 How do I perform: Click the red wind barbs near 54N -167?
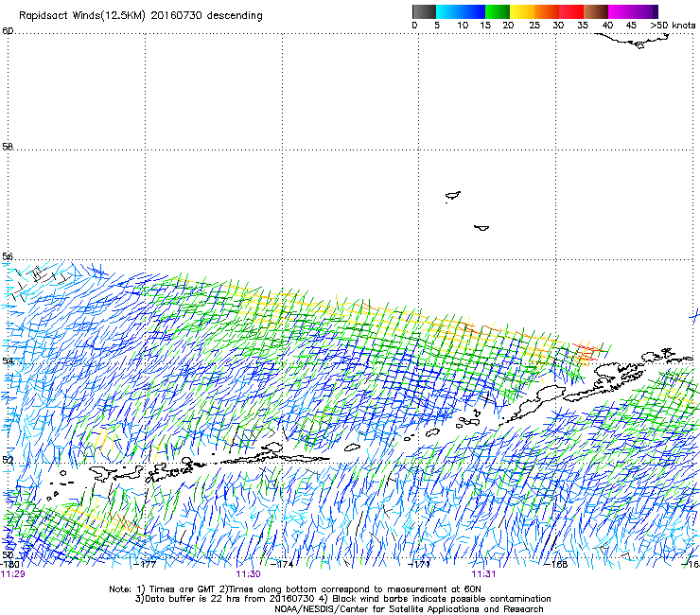coord(586,351)
